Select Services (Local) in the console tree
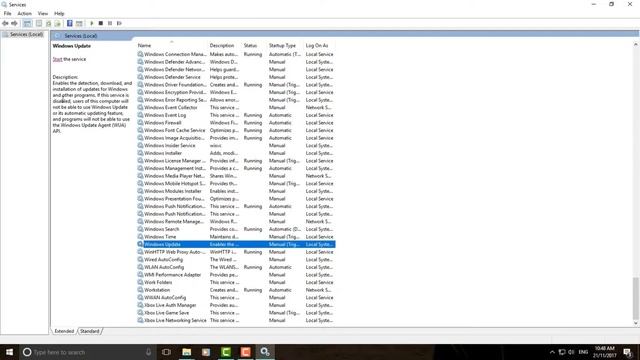Viewport: 640px width, 360px height. click(27, 34)
